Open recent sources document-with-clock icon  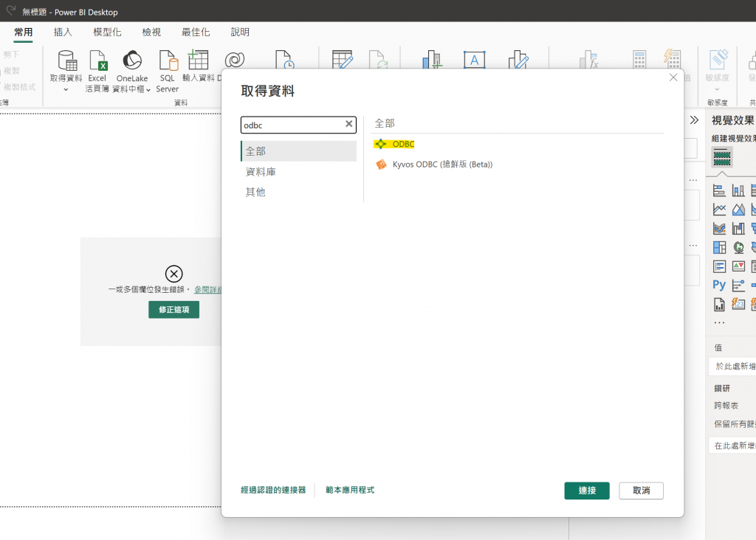284,60
